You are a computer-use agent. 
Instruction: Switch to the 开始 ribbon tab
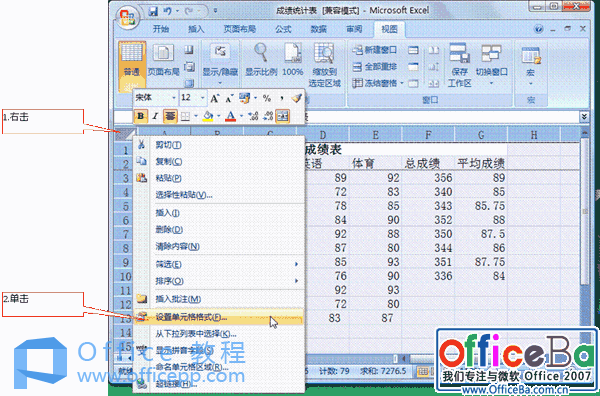coord(161,29)
